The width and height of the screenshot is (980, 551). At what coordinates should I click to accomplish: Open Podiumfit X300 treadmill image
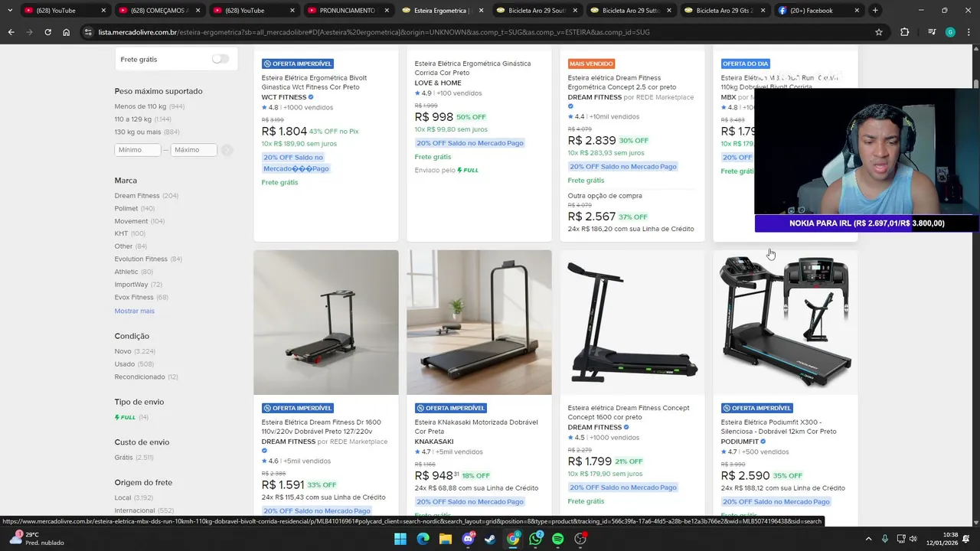pyautogui.click(x=786, y=322)
